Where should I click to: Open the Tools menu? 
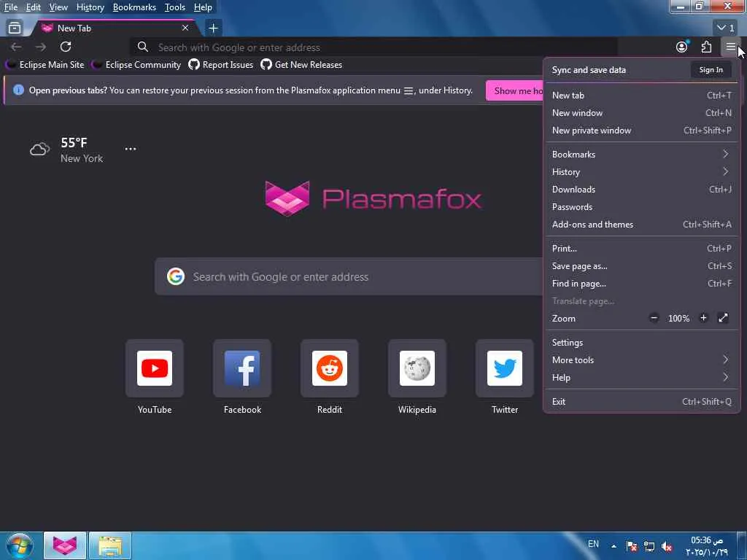click(x=175, y=7)
